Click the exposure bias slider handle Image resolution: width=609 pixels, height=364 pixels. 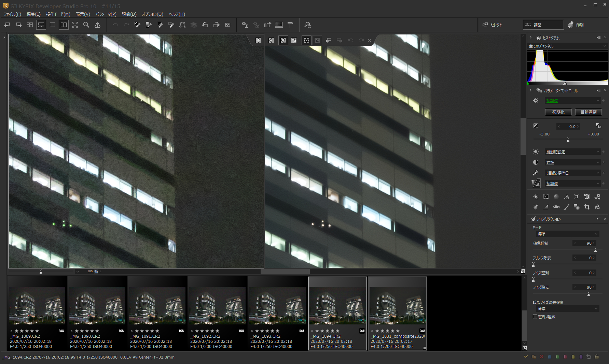pyautogui.click(x=568, y=140)
